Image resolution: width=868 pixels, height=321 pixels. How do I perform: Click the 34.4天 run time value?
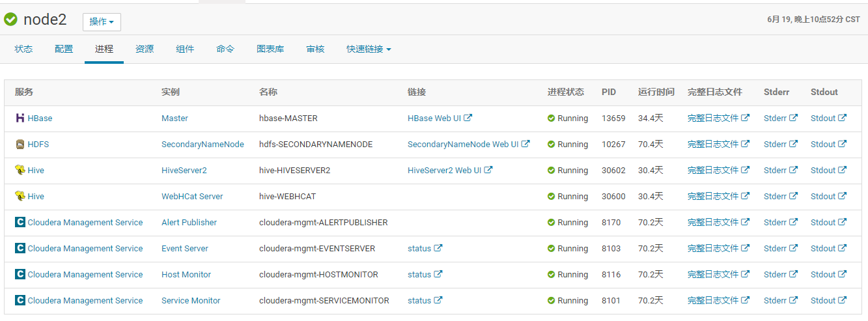(651, 119)
